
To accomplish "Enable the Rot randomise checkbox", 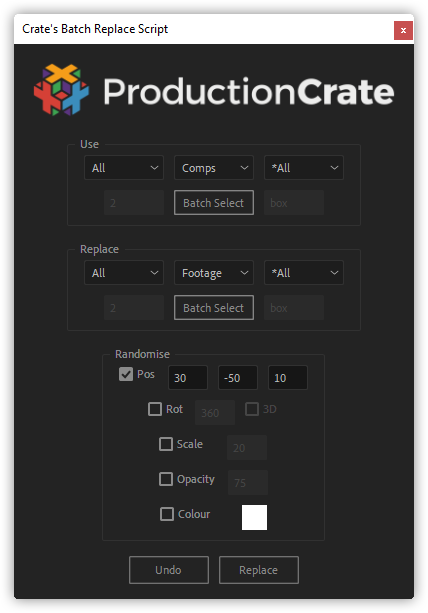I will click(155, 409).
